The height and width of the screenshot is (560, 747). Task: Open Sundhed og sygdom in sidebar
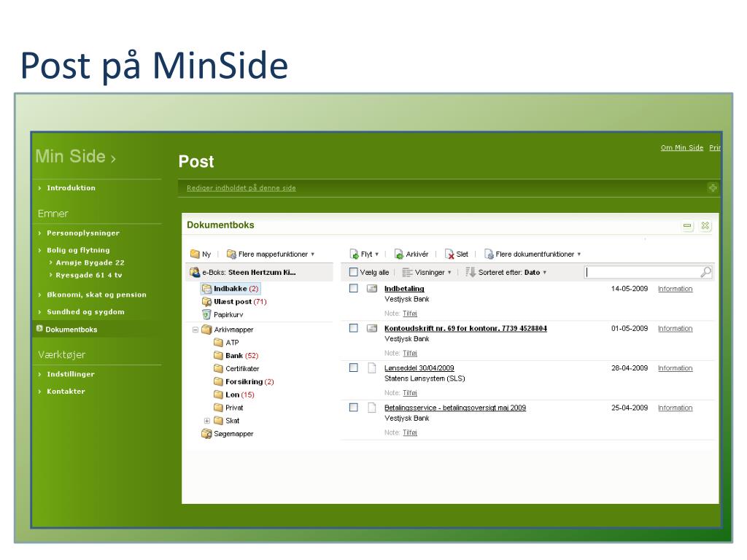coord(86,312)
